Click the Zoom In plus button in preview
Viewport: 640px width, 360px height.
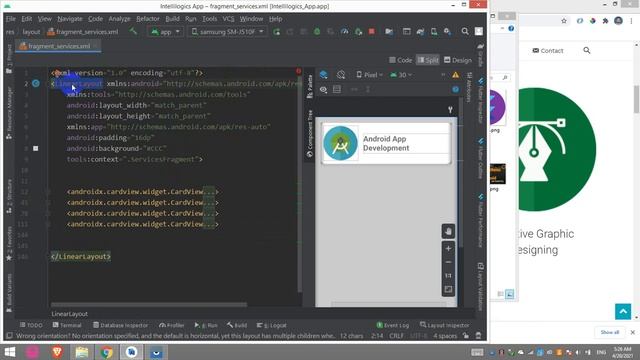pos(448,248)
